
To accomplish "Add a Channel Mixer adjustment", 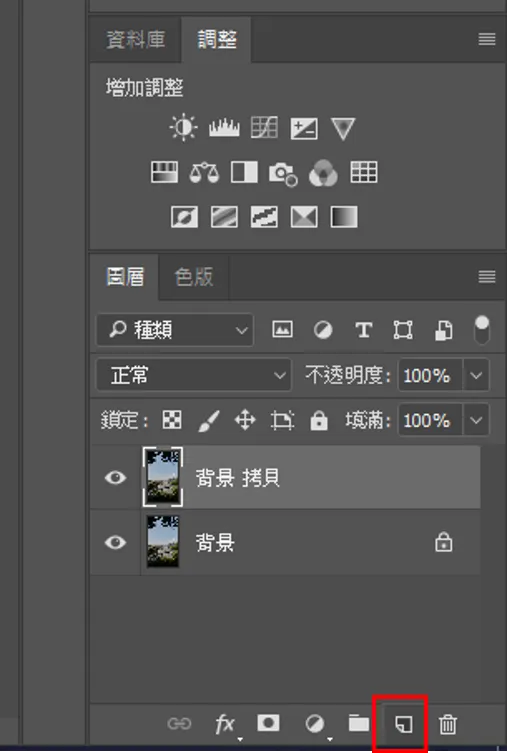I will (323, 173).
